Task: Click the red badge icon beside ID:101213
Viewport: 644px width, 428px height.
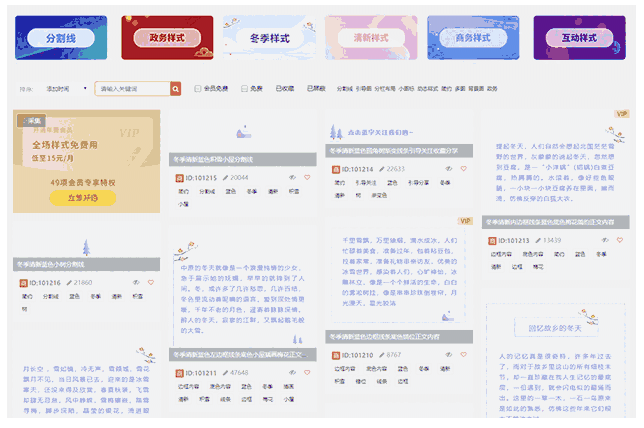Action: point(492,241)
